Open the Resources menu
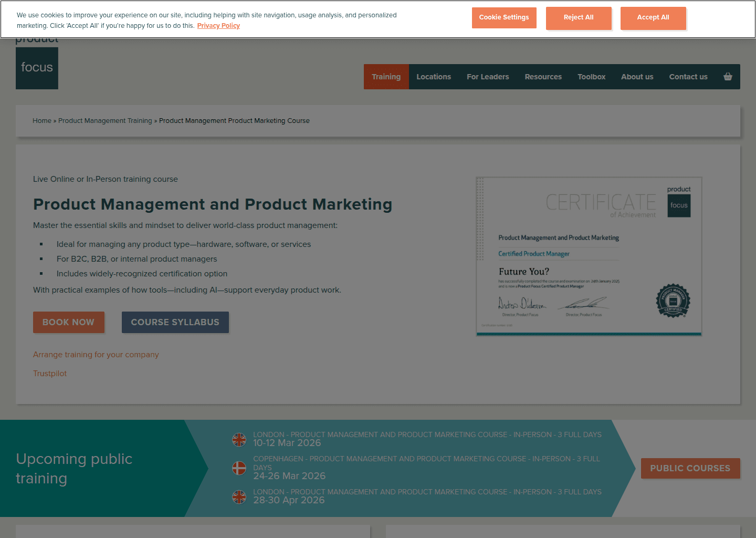Viewport: 756px width, 538px height. tap(543, 77)
